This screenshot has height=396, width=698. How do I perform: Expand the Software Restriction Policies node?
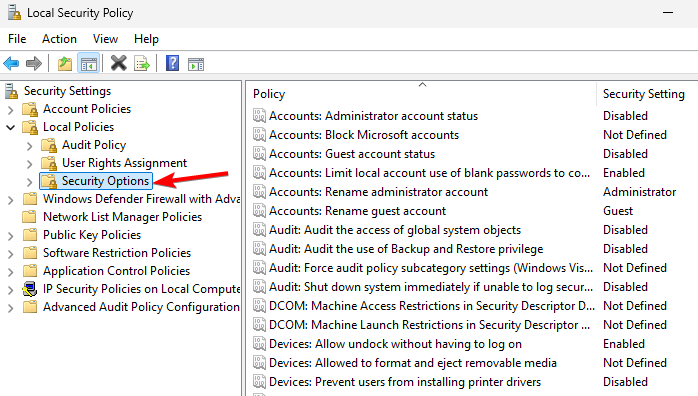[x=11, y=254]
